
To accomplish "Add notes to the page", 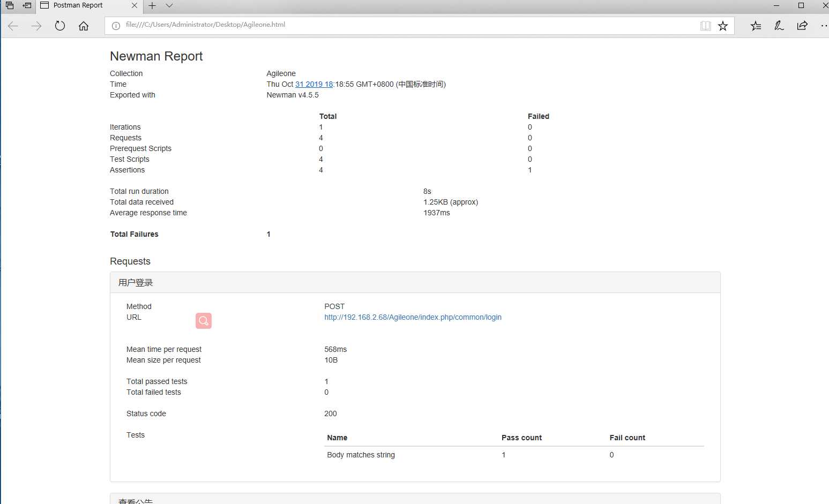I will [x=779, y=26].
